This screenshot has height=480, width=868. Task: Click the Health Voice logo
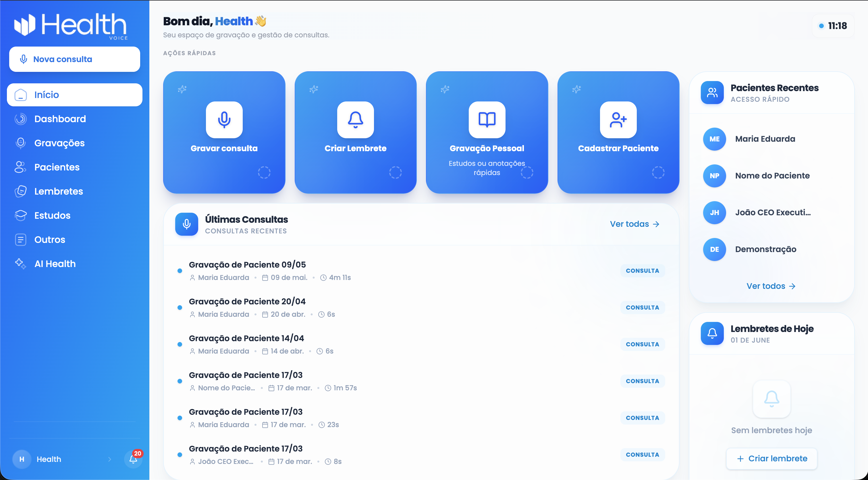tap(70, 26)
